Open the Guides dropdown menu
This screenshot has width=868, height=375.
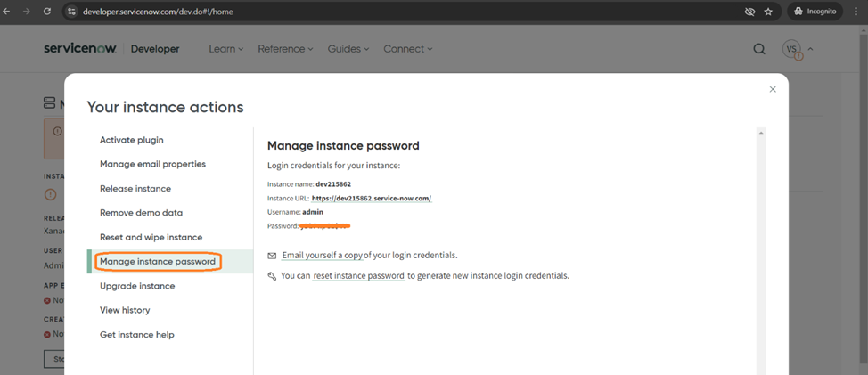tap(348, 49)
